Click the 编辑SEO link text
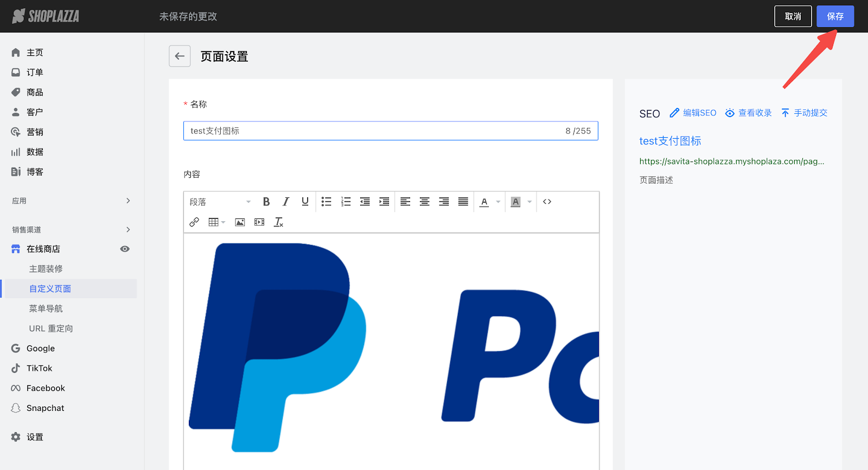This screenshot has height=470, width=868. [x=700, y=113]
